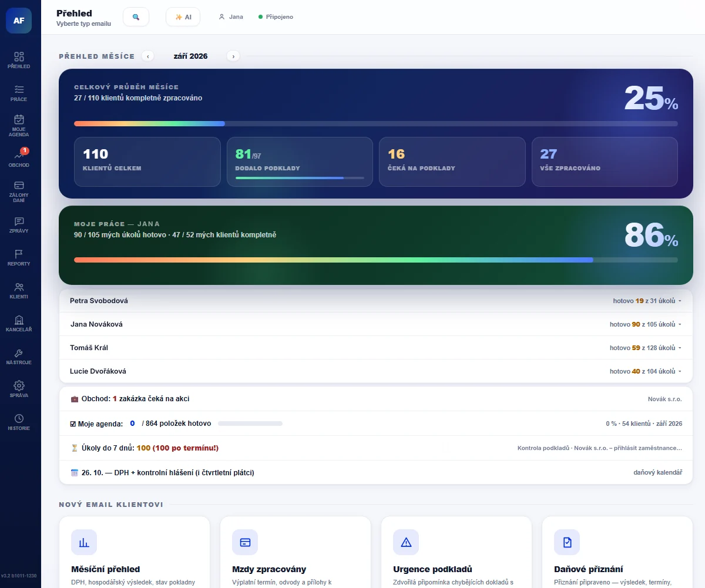Open the AI assistant button
Viewport: 705px width, 588px height.
(x=183, y=17)
